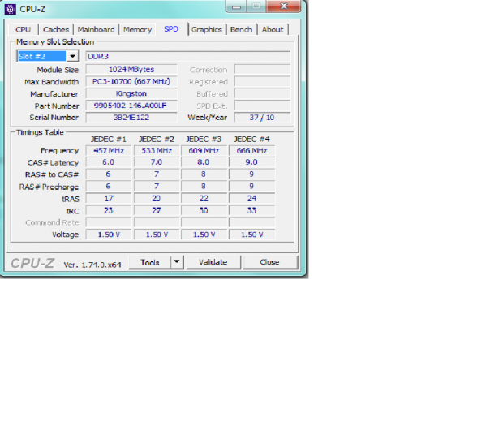Click the empty Correction field

click(262, 69)
